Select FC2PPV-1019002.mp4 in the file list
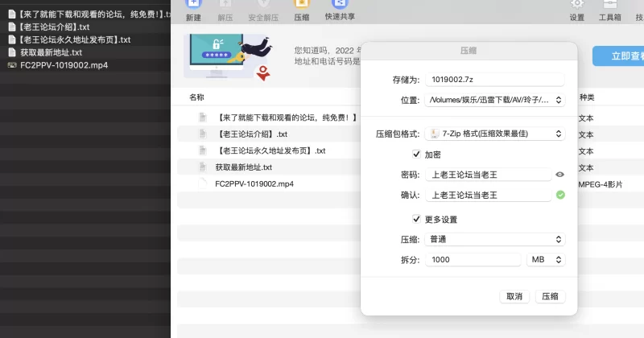 254,183
